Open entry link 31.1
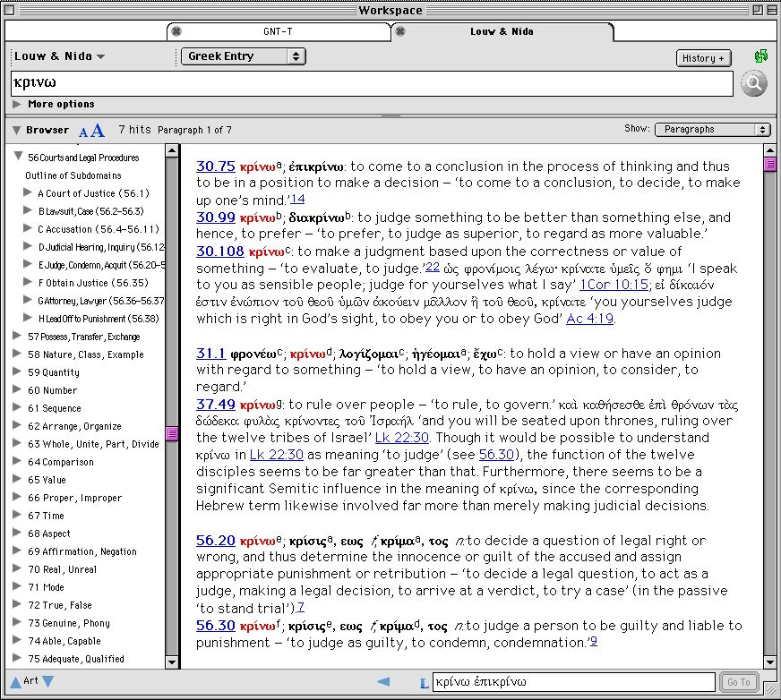 [210, 354]
